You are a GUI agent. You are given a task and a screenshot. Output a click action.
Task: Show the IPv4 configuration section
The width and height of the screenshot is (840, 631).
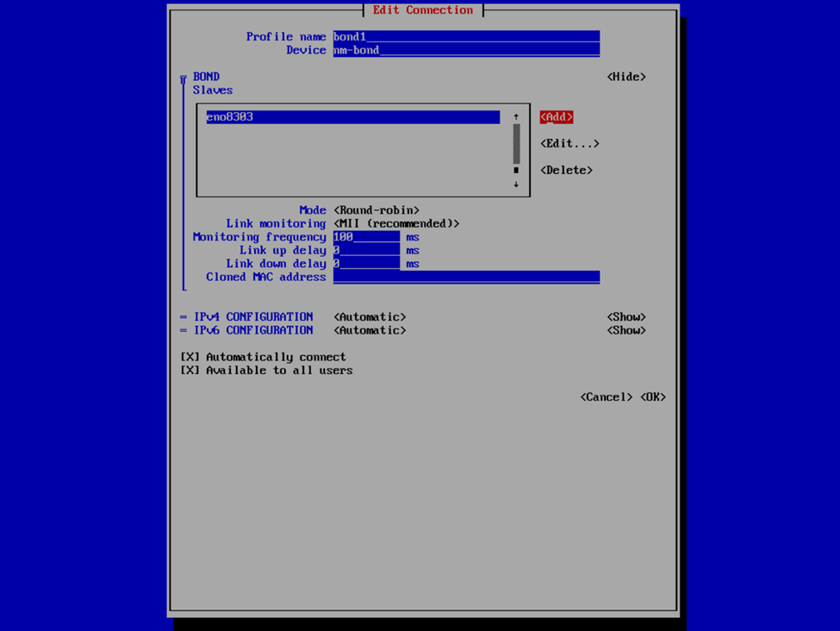(626, 317)
